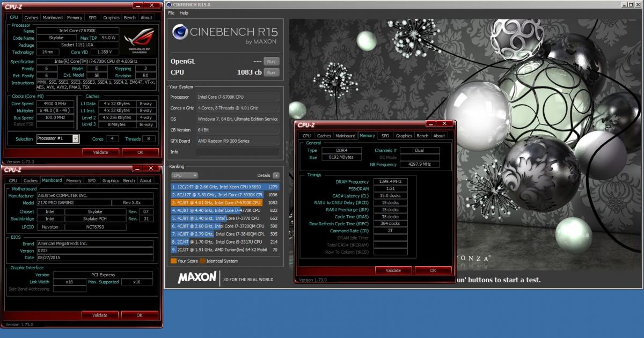Viewport: 644px width, 338px height.
Task: Close the CPU-Z memory window
Action: 444,125
